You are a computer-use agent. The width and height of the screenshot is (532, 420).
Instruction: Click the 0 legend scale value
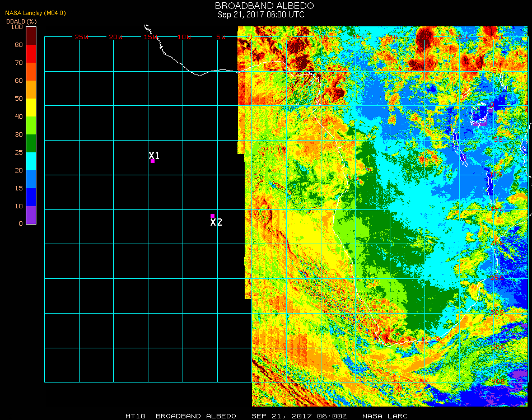(x=21, y=223)
